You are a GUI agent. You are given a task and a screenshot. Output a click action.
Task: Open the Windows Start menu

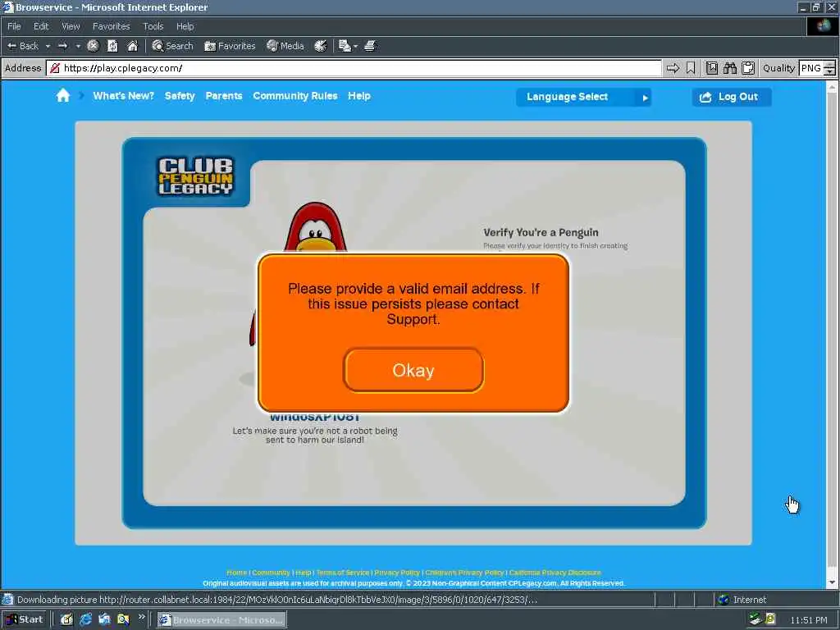pyautogui.click(x=24, y=619)
